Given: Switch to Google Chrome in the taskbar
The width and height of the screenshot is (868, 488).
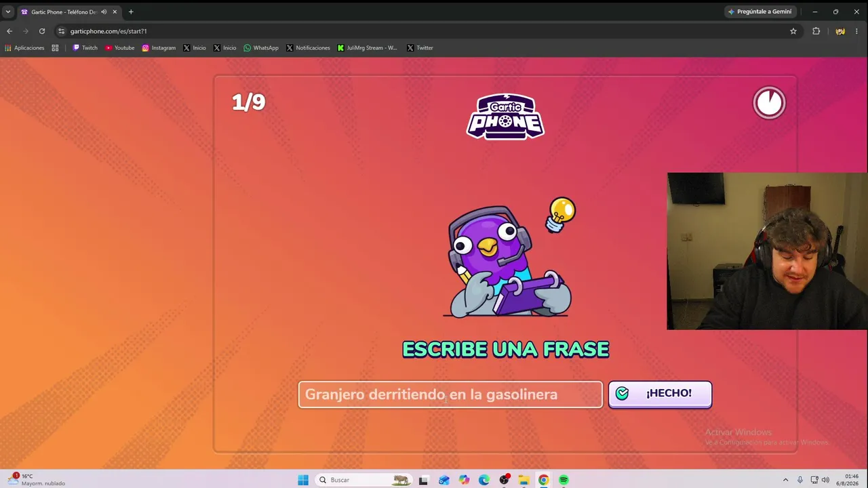Looking at the screenshot, I should tap(544, 480).
